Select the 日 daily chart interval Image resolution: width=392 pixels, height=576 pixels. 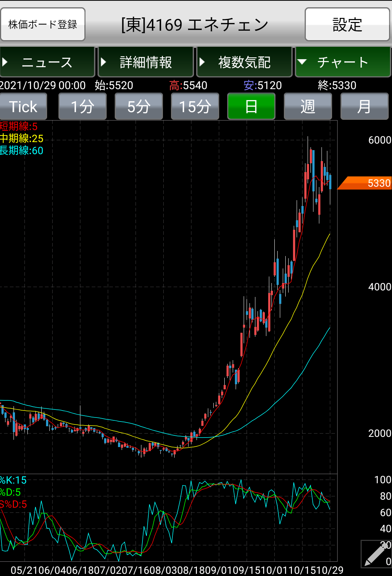251,107
